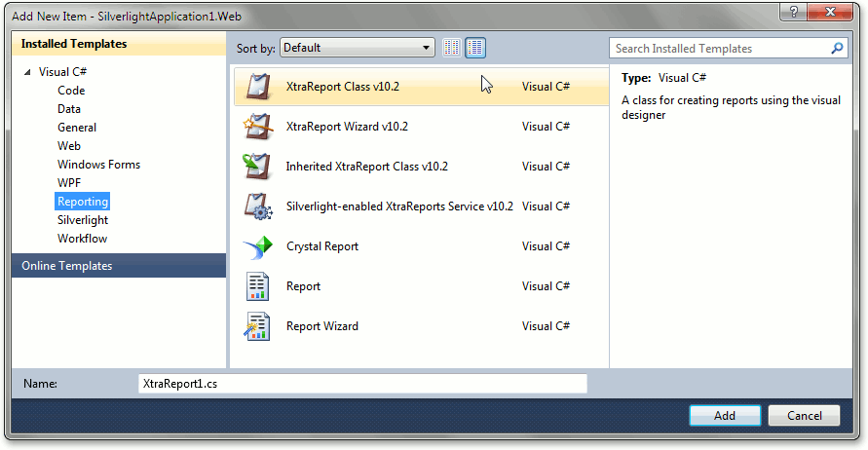Click the Search Installed Templates box
Image resolution: width=868 pixels, height=450 pixels.
[x=729, y=48]
